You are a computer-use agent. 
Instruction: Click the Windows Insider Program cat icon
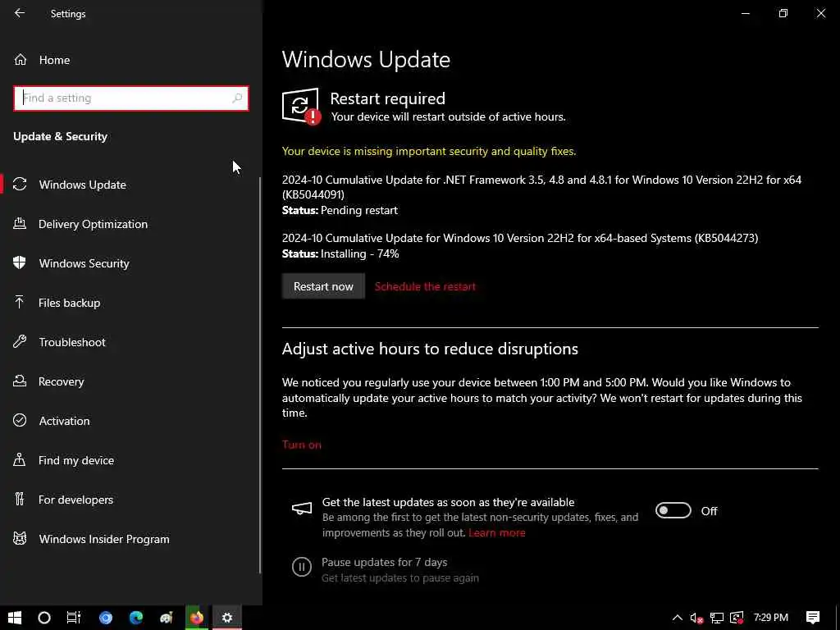(20, 538)
